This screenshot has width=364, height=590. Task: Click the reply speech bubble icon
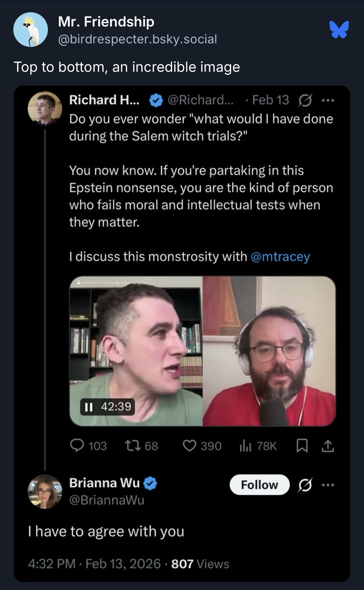point(77,445)
